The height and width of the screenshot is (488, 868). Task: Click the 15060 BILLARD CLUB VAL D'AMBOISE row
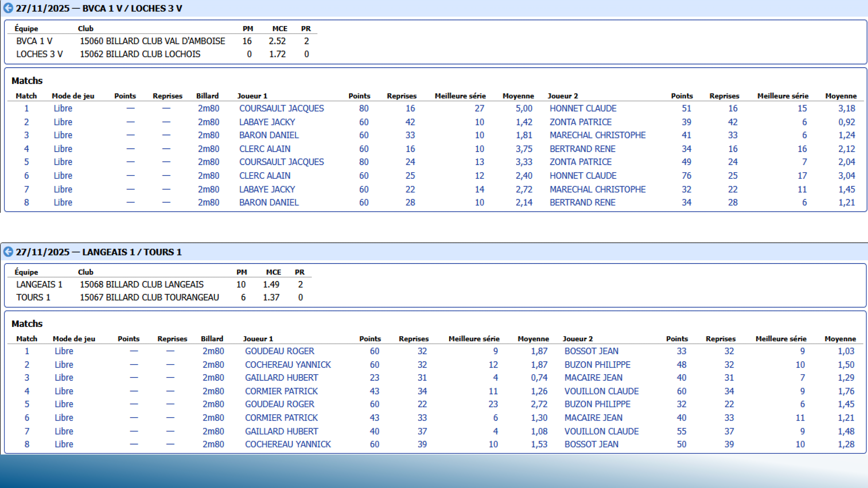tap(152, 41)
